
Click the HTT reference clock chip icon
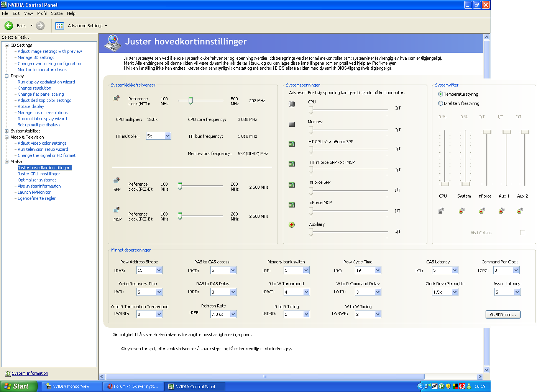point(117,98)
